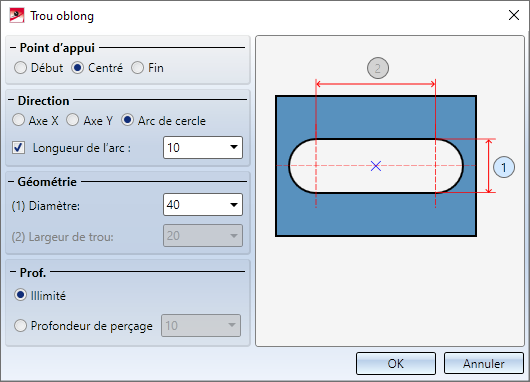The image size is (530, 382).
Task: Open the Longueur de l'arc dropdown arrow
Action: (x=234, y=147)
